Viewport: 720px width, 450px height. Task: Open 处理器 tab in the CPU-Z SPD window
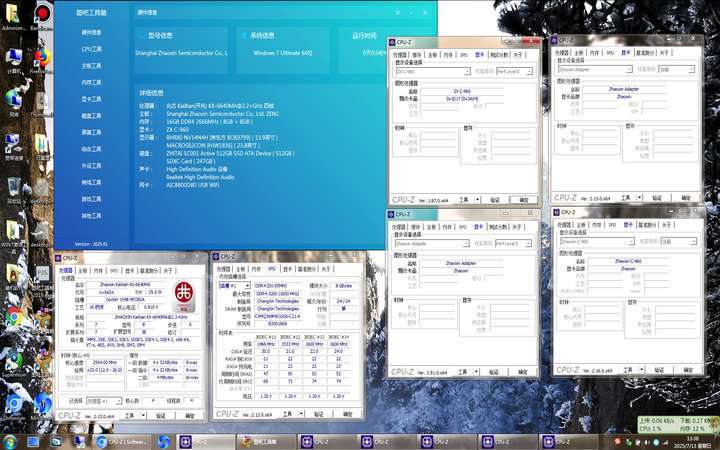click(x=224, y=269)
